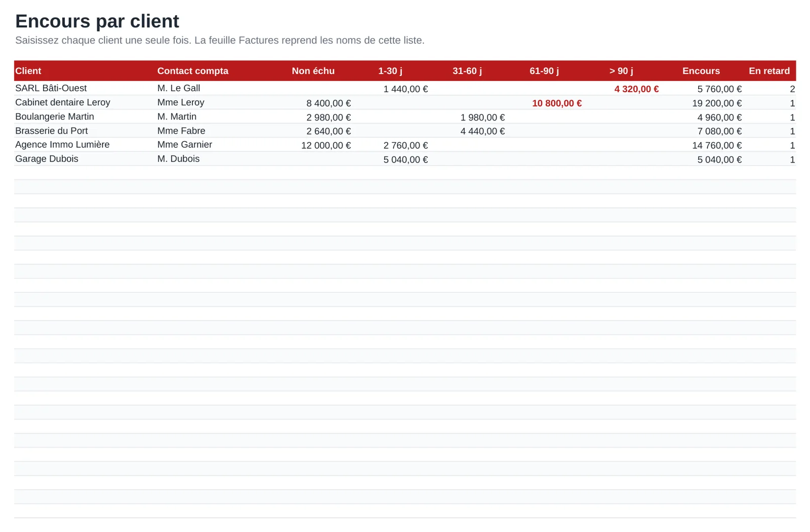Viewport: 810px width, 532px height.
Task: Click the Encours total '7 080,00 €'
Action: (x=719, y=131)
